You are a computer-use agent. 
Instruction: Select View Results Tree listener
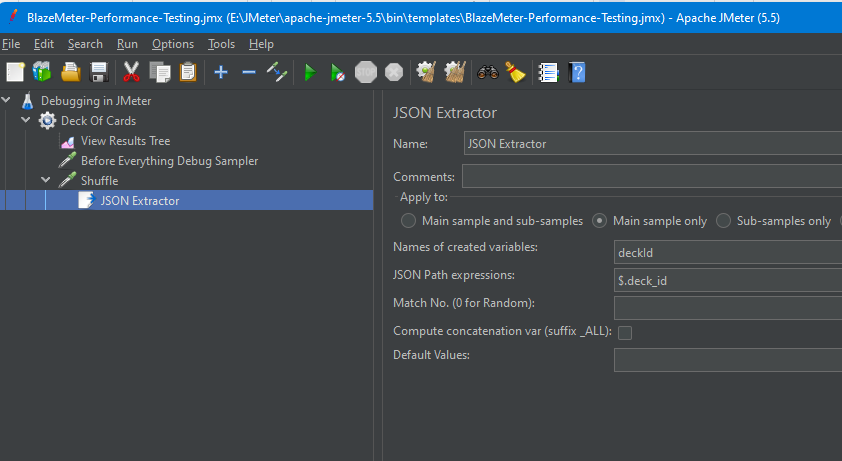point(125,141)
